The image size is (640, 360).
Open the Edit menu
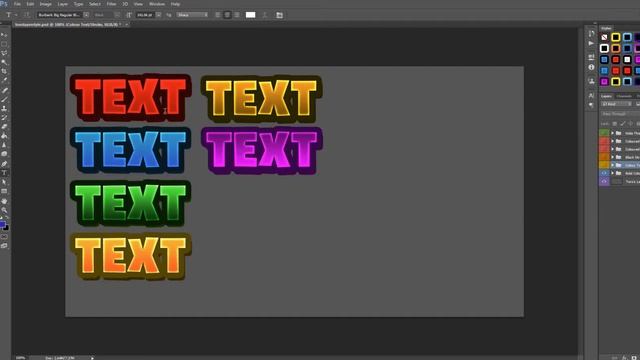click(30, 4)
